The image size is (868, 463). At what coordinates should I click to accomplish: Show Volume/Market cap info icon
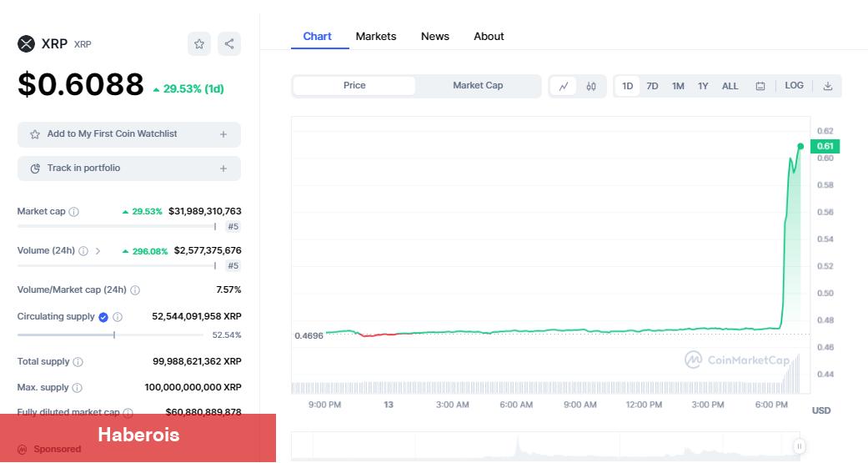(x=135, y=290)
